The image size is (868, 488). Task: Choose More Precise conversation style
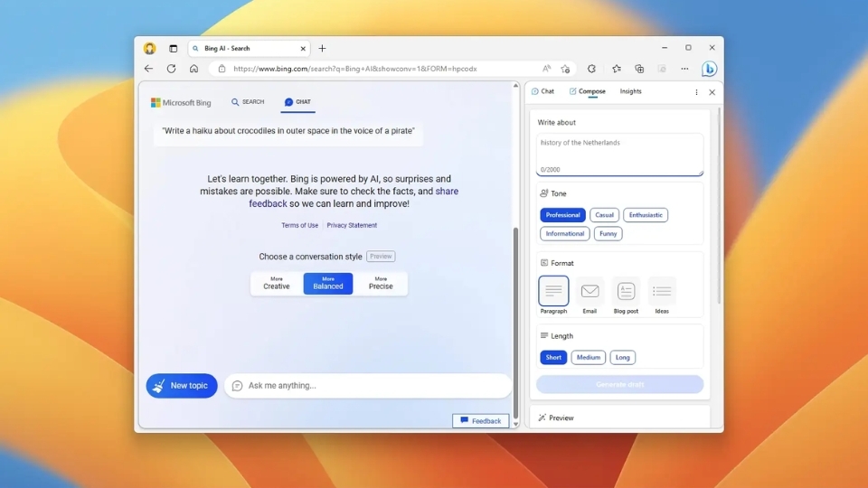[381, 283]
